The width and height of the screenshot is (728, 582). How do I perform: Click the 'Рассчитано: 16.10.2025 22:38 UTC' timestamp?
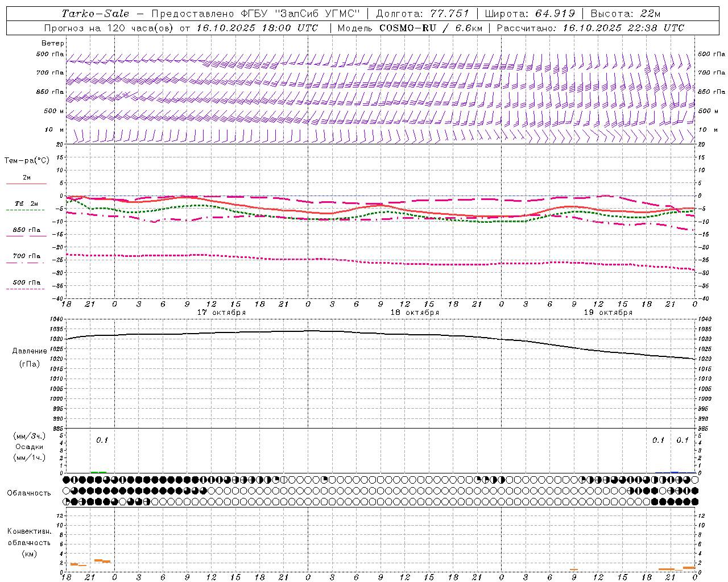pyautogui.click(x=590, y=28)
